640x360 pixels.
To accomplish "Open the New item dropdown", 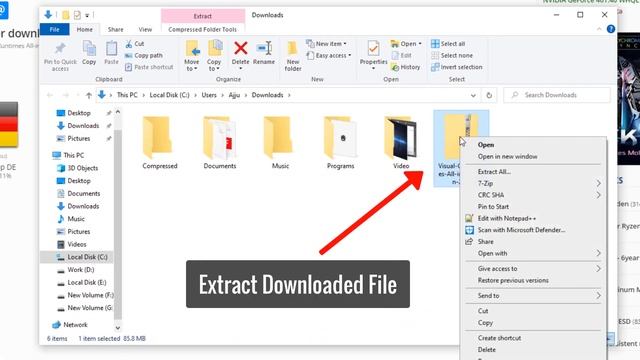I will 327,44.
